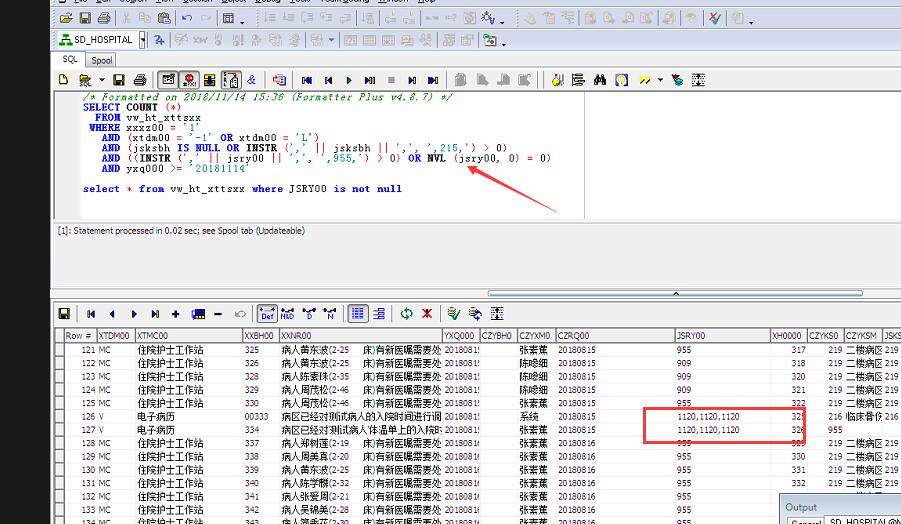Click the new session icon next to SD_HOSPITAL
Screen dimensions: 901x524
159,40
